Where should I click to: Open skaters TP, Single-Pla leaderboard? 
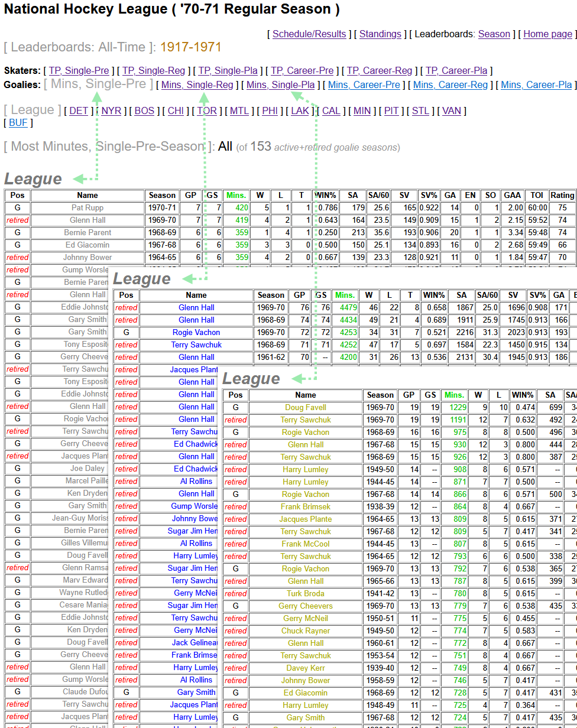(228, 71)
